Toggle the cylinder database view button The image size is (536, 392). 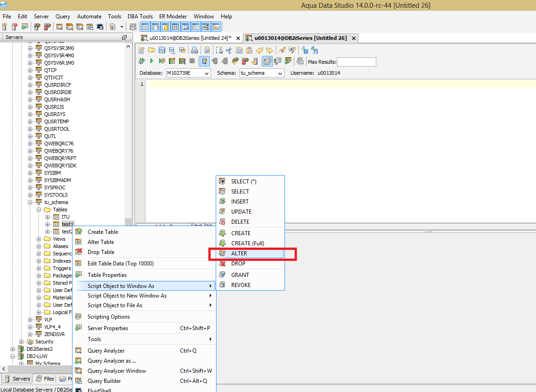tap(166, 27)
